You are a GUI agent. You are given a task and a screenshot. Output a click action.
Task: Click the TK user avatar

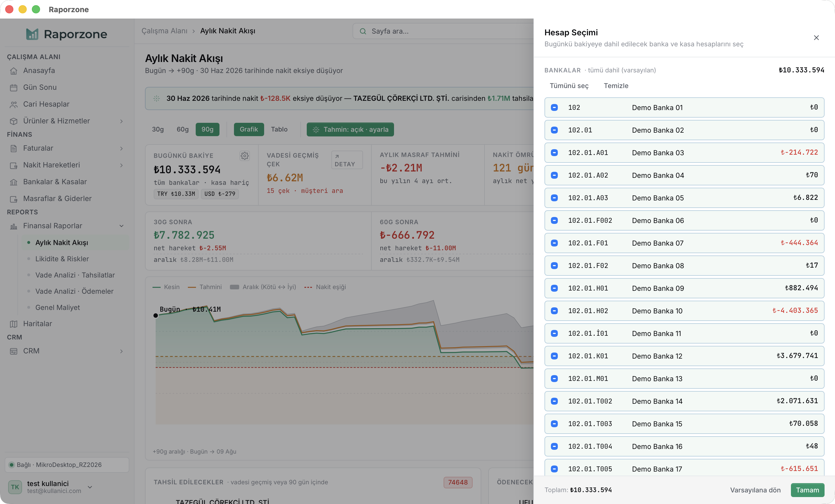point(15,487)
